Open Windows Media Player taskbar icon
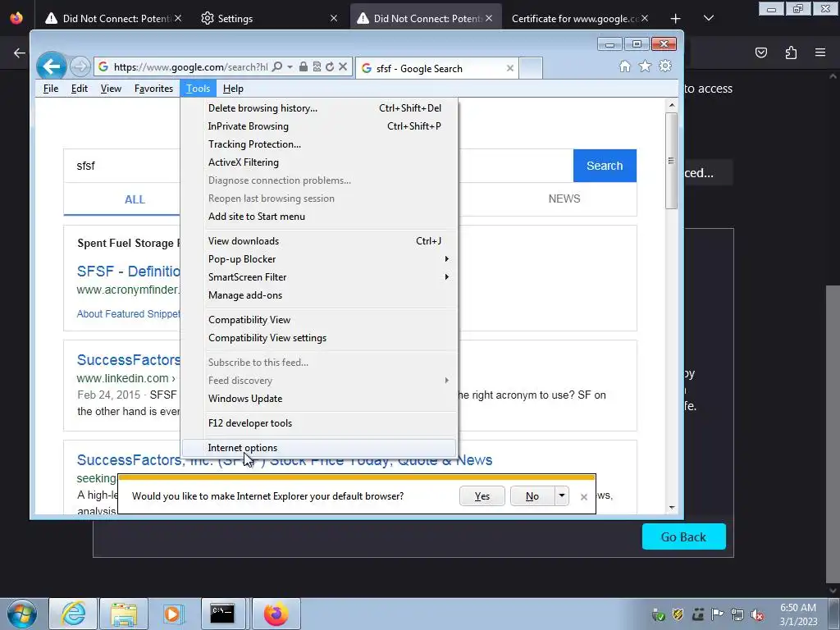 pyautogui.click(x=172, y=614)
